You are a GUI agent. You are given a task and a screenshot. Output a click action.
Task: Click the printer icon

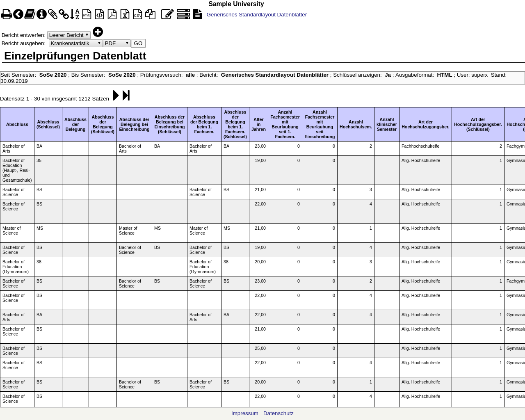(6, 14)
